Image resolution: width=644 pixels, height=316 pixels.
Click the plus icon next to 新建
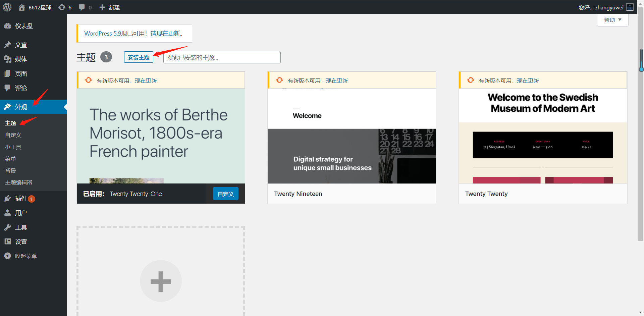(x=102, y=7)
